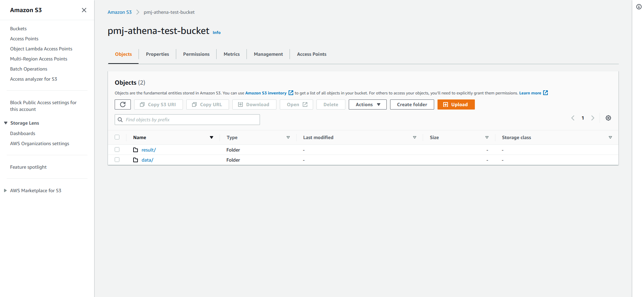Screen dimensions: 644x297
Task: Switch to the Permissions tab
Action: [196, 54]
